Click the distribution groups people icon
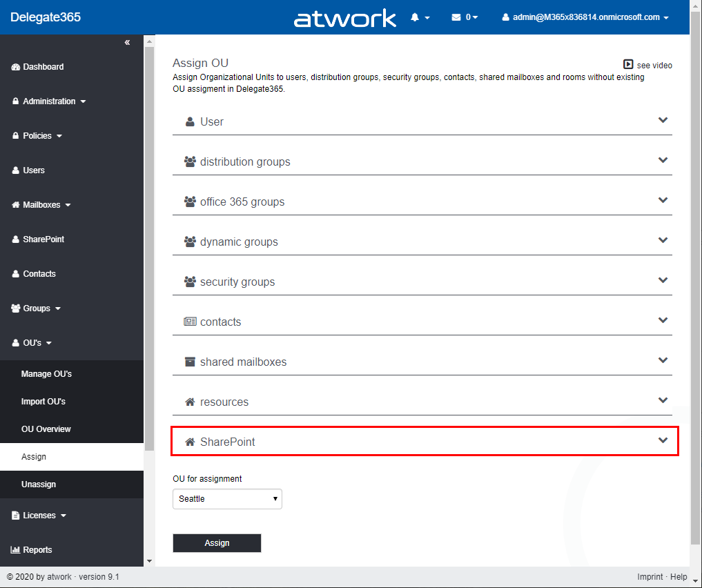Screen dimensions: 702x588 [x=190, y=161]
